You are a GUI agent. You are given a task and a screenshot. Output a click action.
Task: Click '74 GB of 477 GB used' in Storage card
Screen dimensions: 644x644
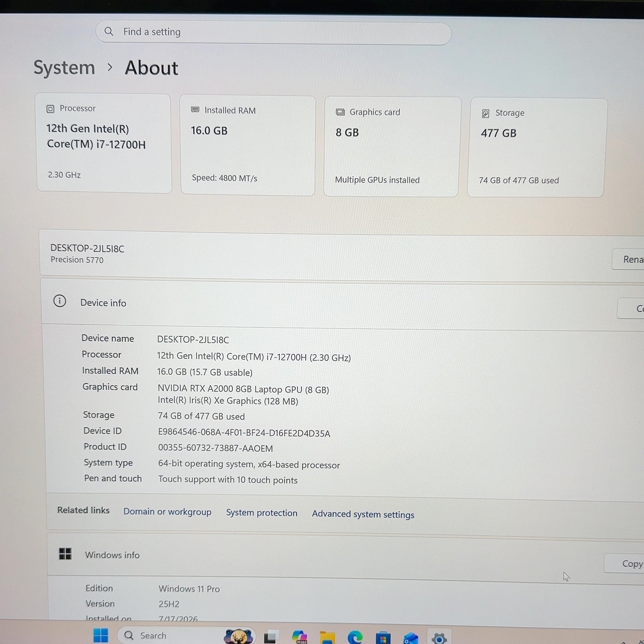click(519, 180)
